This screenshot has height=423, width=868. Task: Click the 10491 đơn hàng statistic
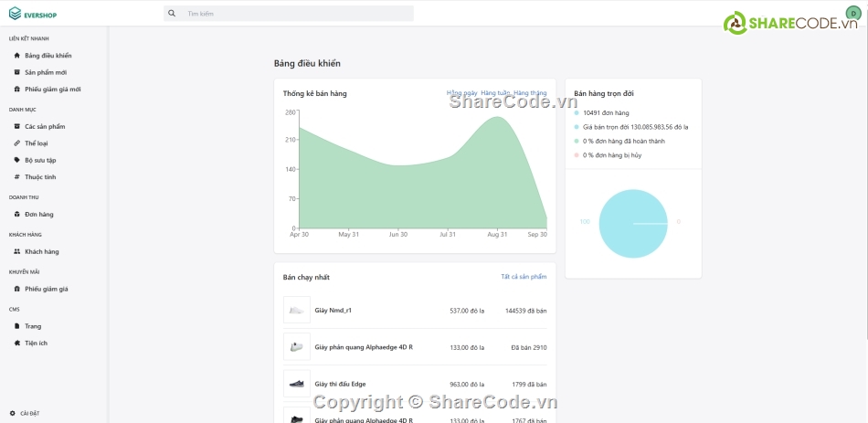click(606, 113)
